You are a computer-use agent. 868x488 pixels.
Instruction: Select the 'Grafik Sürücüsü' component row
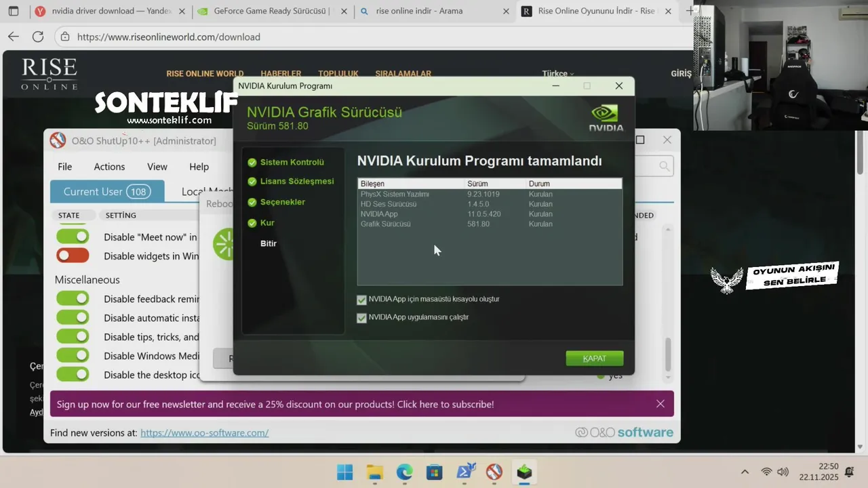[x=490, y=224]
